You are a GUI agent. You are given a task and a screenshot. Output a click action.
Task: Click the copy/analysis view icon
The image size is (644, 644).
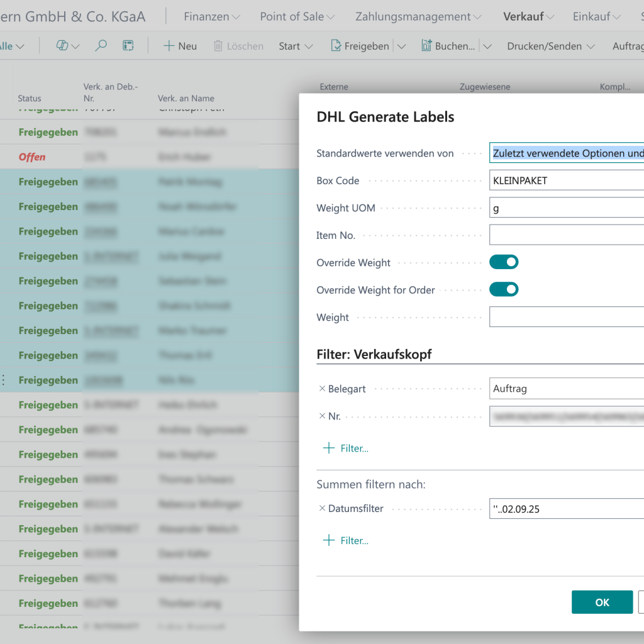click(x=62, y=45)
